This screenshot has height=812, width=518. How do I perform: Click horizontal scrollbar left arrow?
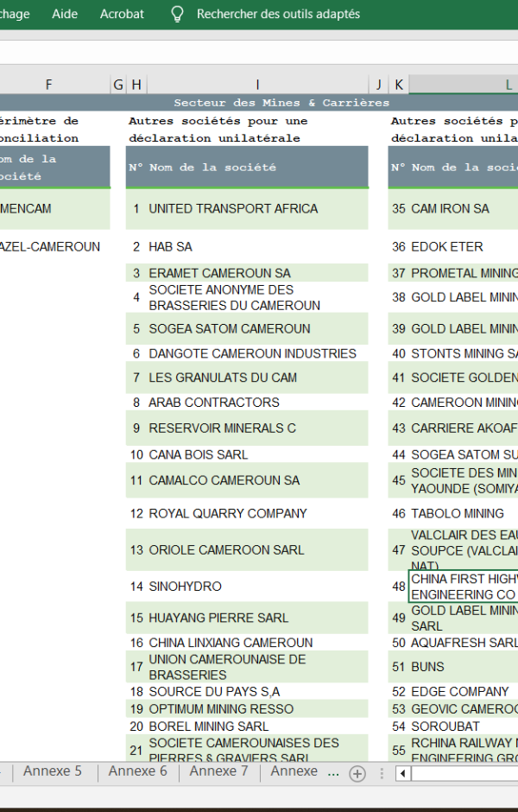tap(403, 774)
